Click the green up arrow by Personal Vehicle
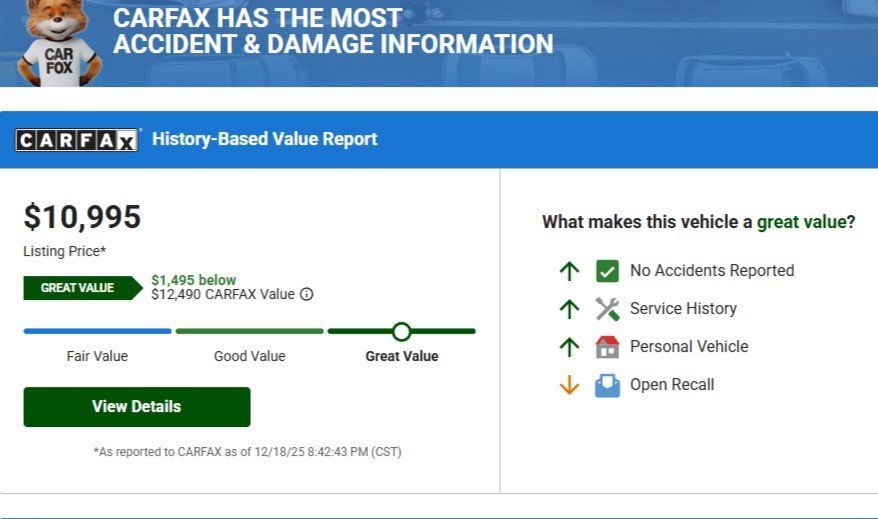This screenshot has width=878, height=519. (569, 347)
